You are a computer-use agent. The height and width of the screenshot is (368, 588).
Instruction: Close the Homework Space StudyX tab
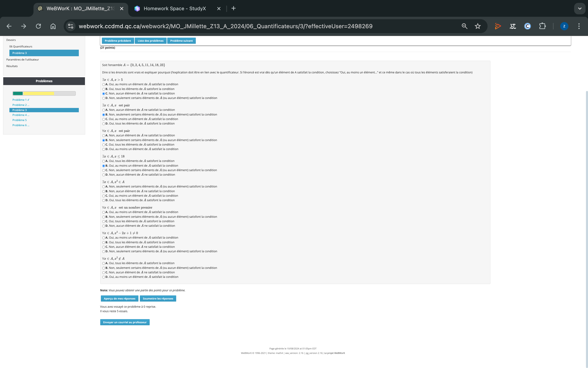[219, 9]
